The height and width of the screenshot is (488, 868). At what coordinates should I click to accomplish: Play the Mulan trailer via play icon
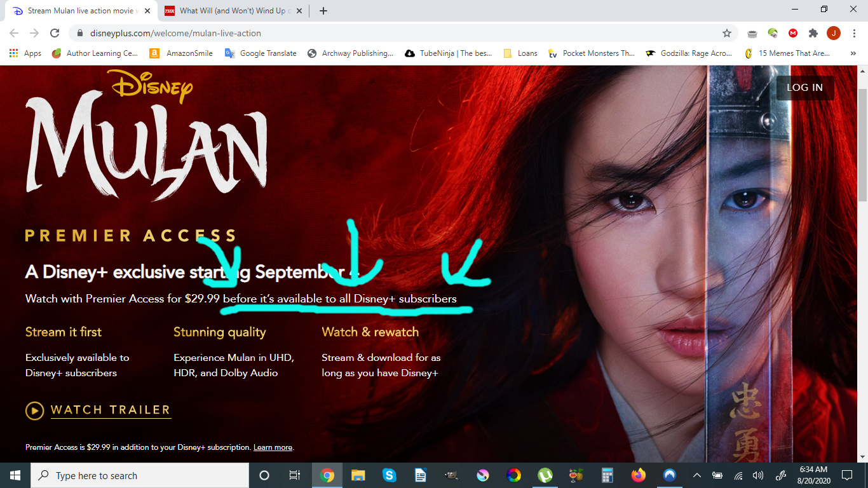pyautogui.click(x=34, y=410)
